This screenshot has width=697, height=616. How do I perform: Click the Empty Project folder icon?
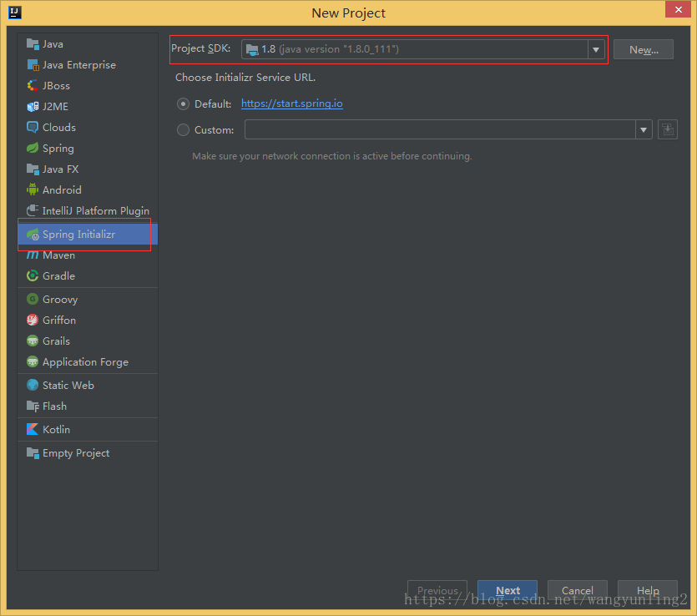pos(33,453)
